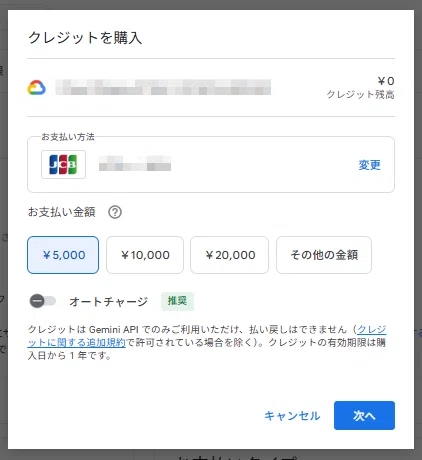Enable the オートチャージ toggle switch

(43, 301)
